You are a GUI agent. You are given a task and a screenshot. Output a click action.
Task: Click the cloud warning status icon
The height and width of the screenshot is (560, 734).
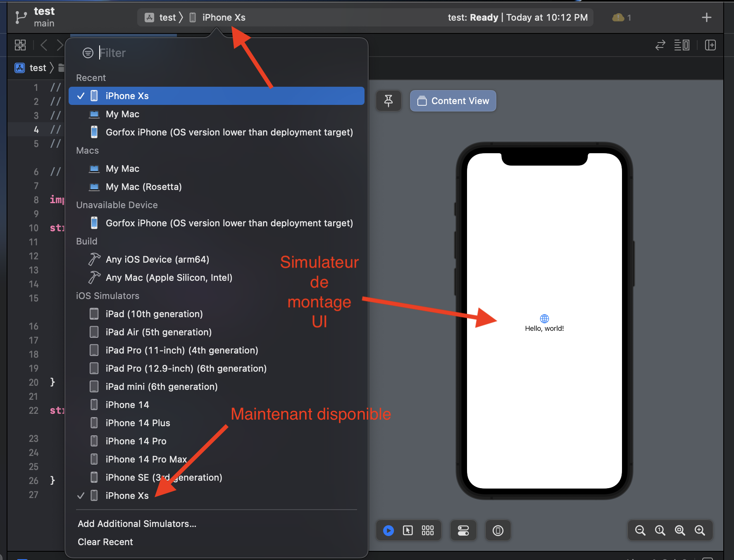click(618, 17)
